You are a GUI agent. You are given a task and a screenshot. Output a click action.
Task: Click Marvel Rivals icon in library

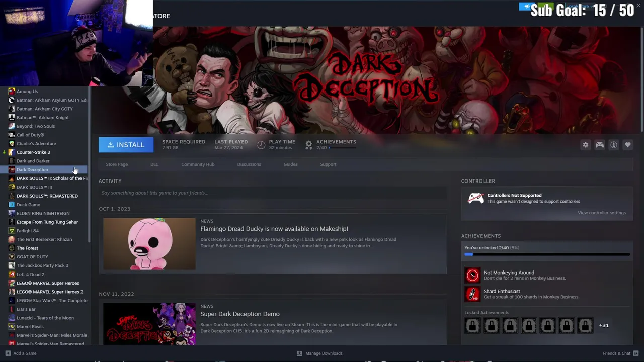tap(12, 327)
